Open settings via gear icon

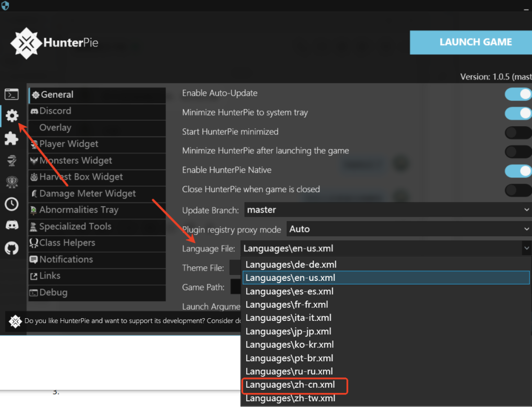11,116
